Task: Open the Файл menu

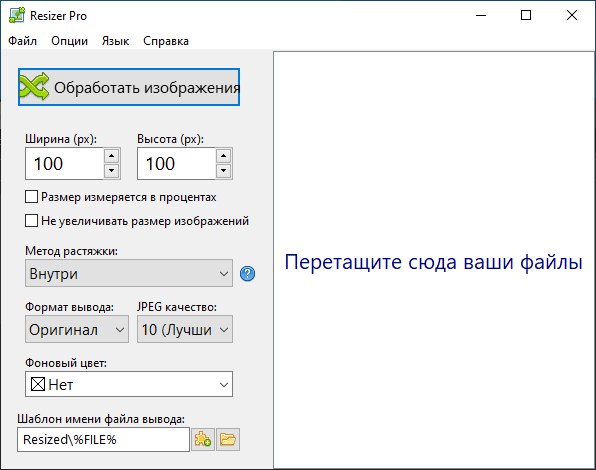Action: point(22,41)
